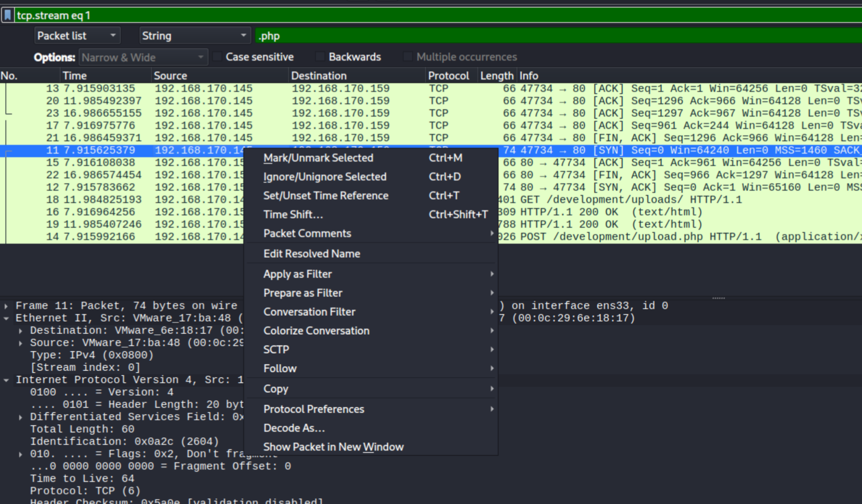Screen dimensions: 862x504
Task: Click the tcp.stream eq 1 filter field
Action: 438,15
